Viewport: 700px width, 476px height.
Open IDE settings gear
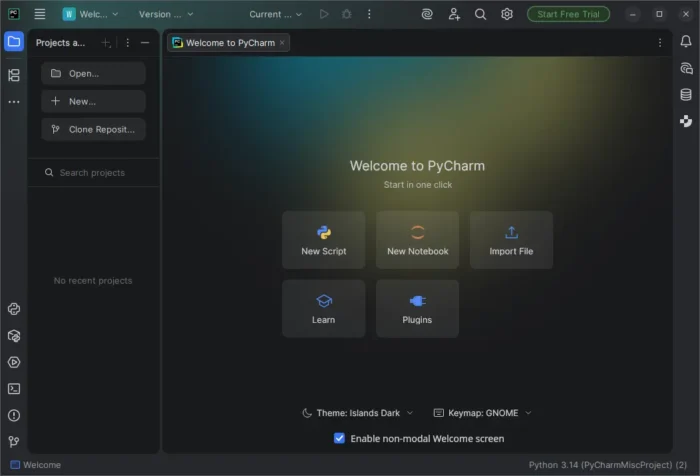coord(507,14)
